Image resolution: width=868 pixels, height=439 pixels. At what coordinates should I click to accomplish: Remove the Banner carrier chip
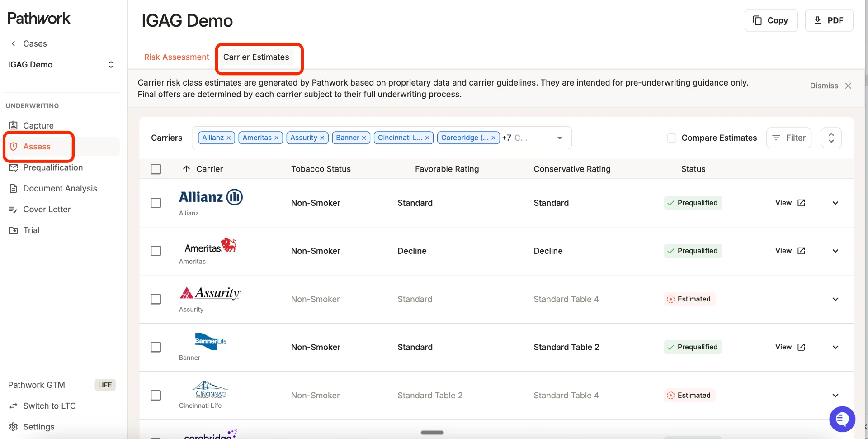pyautogui.click(x=364, y=138)
